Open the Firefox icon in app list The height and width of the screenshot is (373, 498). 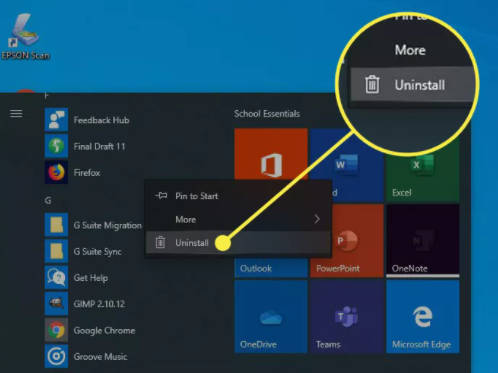[56, 172]
